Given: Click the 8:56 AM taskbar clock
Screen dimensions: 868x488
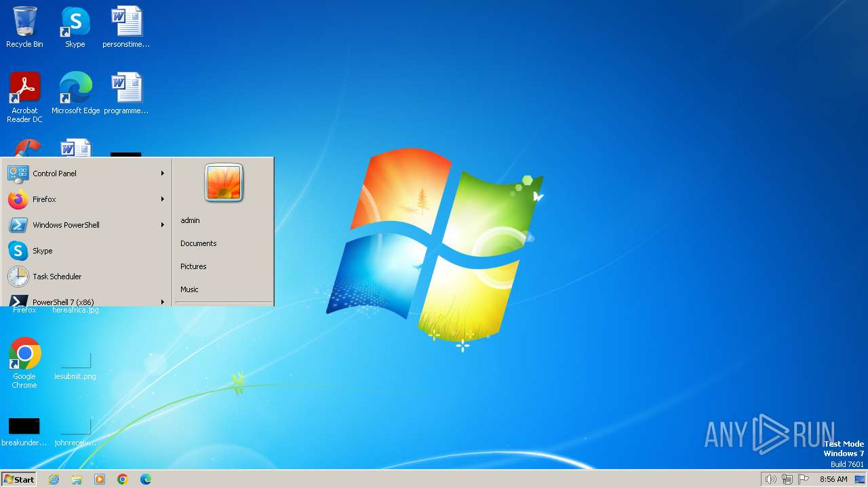Looking at the screenshot, I should tap(833, 479).
